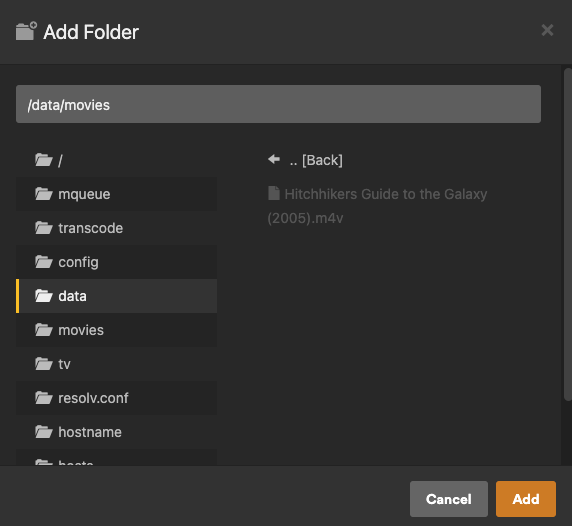Click the /data/movies path input field
This screenshot has height=526, width=572.
[x=278, y=104]
